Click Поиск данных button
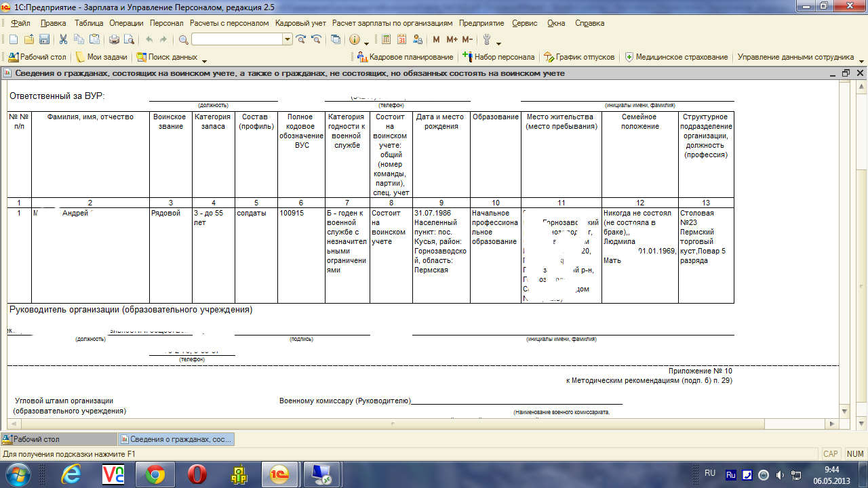The width and height of the screenshot is (868, 488). (x=167, y=57)
